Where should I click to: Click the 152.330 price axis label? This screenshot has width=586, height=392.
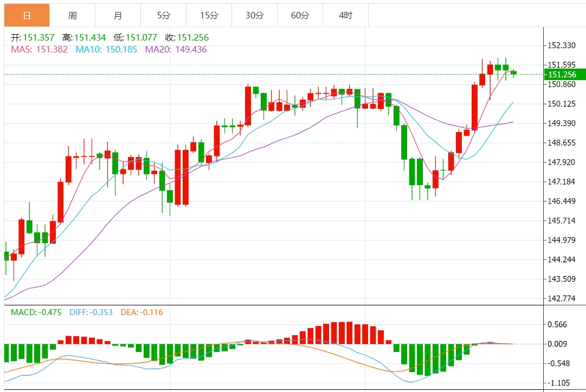coord(562,45)
